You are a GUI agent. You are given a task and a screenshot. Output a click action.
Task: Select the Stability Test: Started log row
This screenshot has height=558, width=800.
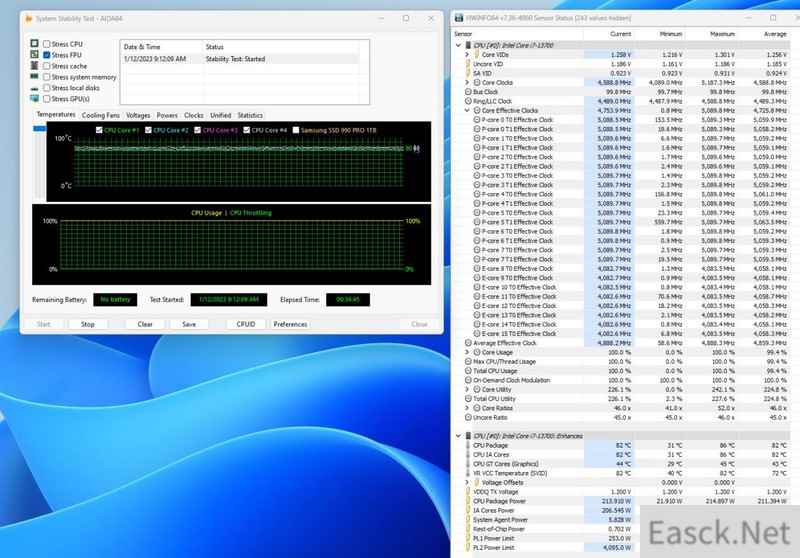point(241,59)
